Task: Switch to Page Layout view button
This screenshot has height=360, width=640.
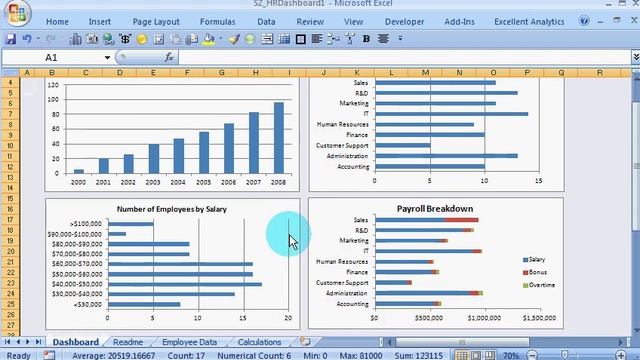Action: [476, 355]
